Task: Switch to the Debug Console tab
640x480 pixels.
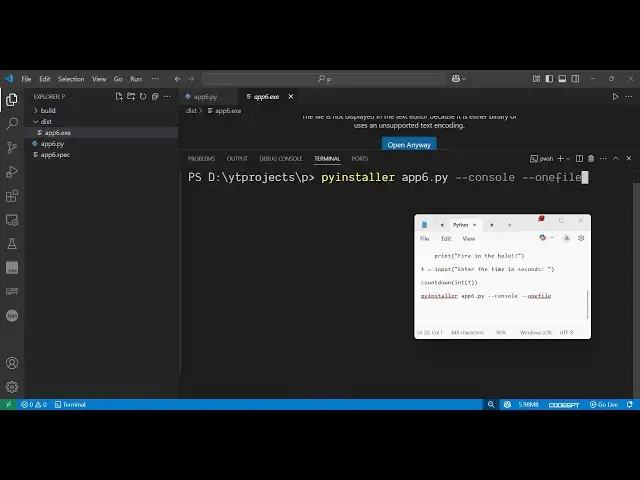Action: (x=281, y=158)
